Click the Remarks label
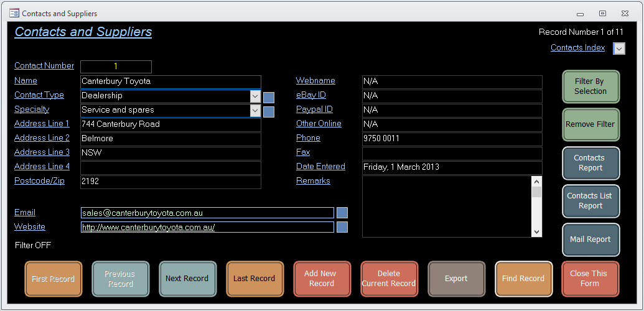Screen dimensions: 644x311 point(313,181)
